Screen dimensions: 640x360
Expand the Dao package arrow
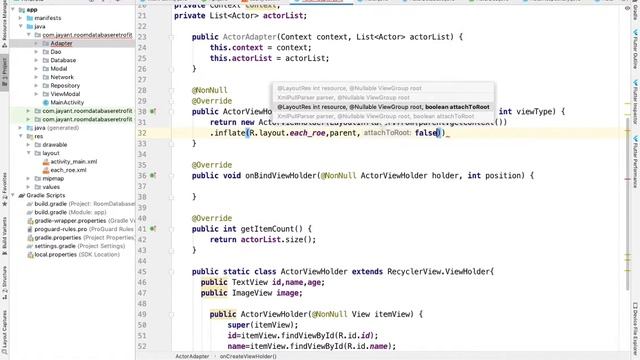(x=36, y=52)
